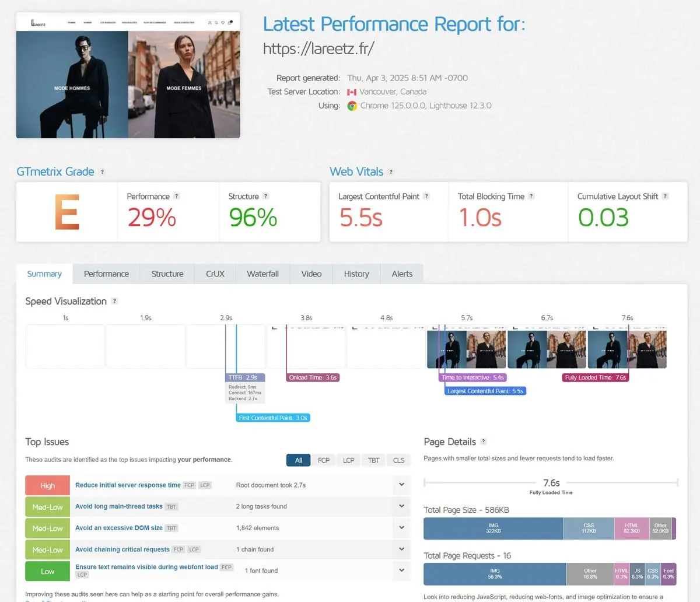Click the orange E grade letter
The height and width of the screenshot is (602, 700).
tap(66, 212)
